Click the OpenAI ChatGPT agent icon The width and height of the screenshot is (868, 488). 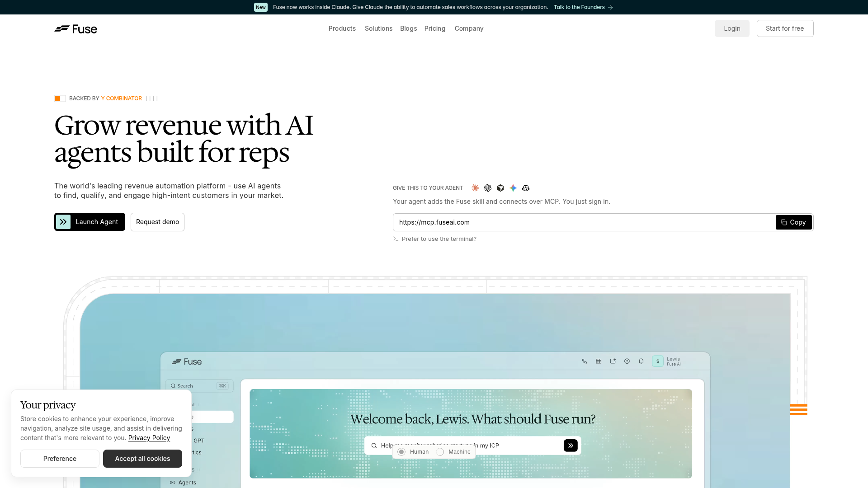click(x=488, y=188)
